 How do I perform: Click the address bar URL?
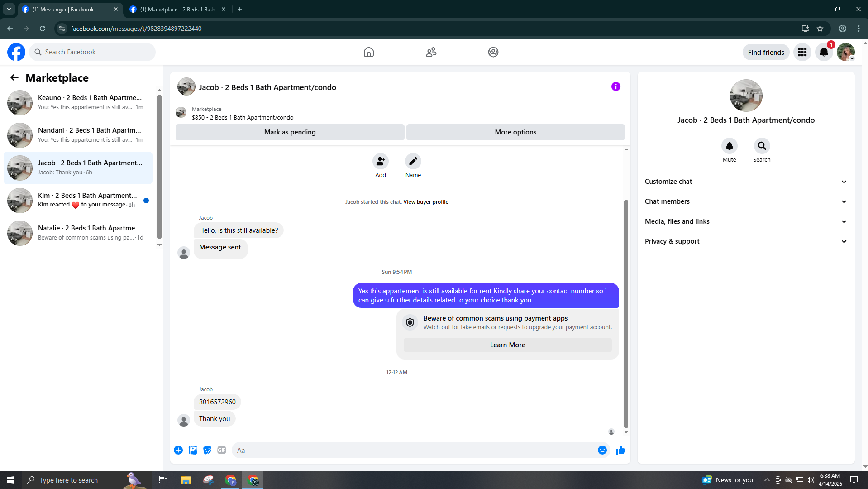coord(136,29)
